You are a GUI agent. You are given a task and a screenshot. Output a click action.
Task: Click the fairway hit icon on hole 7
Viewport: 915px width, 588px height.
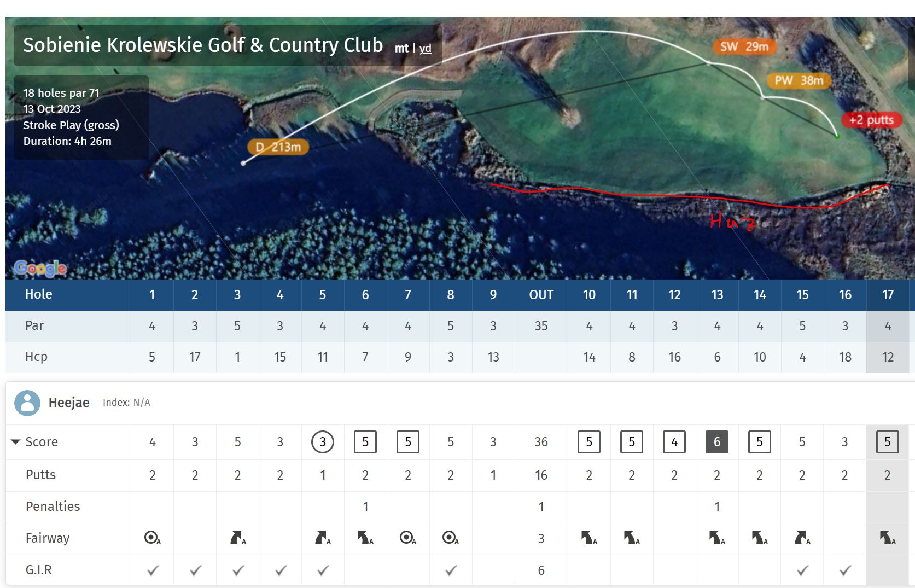(x=407, y=538)
